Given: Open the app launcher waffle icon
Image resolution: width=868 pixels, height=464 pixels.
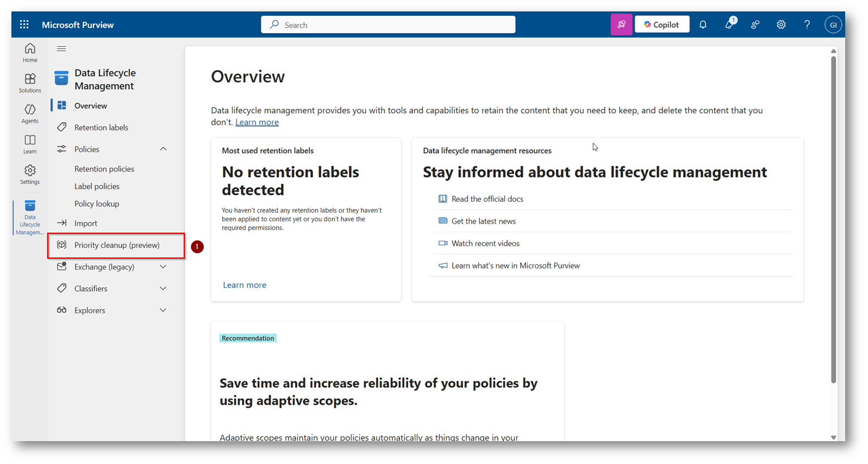Looking at the screenshot, I should pos(24,24).
